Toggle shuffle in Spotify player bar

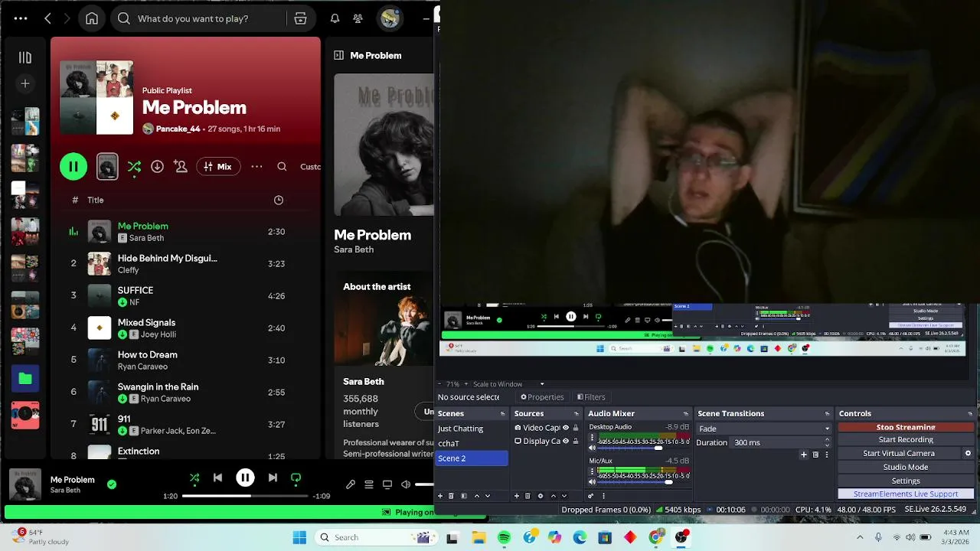[x=194, y=478]
